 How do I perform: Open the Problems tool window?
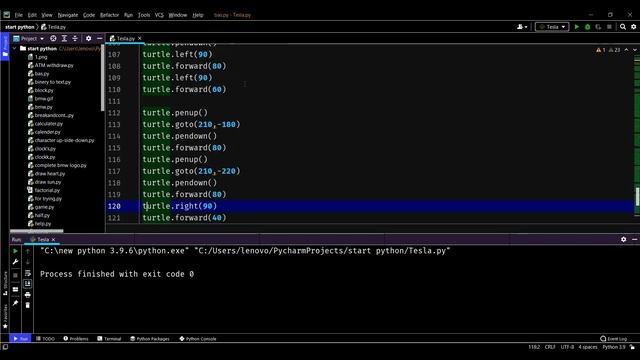pos(76,339)
